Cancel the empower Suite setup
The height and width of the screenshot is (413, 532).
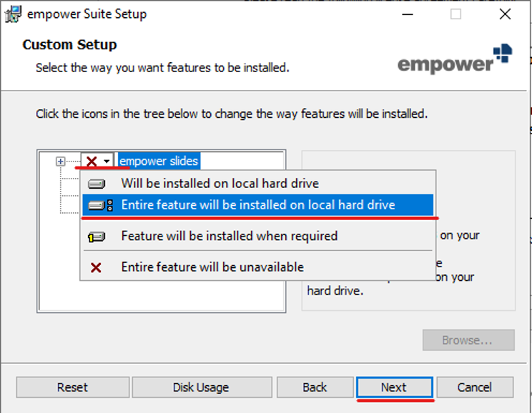475,387
